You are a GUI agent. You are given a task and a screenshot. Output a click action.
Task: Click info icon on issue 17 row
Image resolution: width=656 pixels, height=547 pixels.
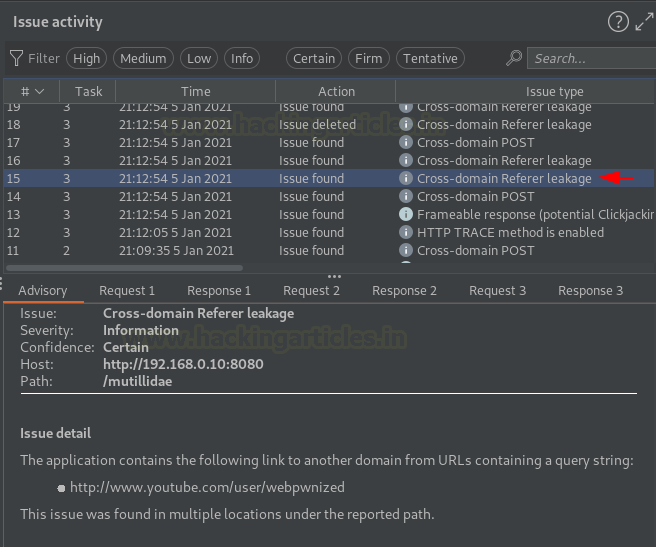(406, 143)
